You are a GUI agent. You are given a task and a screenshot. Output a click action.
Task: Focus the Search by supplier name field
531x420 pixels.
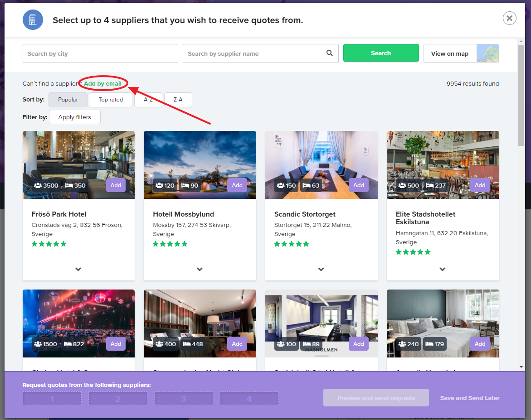(x=260, y=53)
